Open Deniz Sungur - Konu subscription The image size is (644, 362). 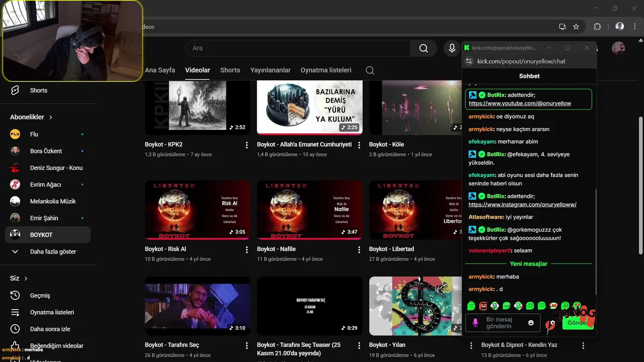click(48, 168)
